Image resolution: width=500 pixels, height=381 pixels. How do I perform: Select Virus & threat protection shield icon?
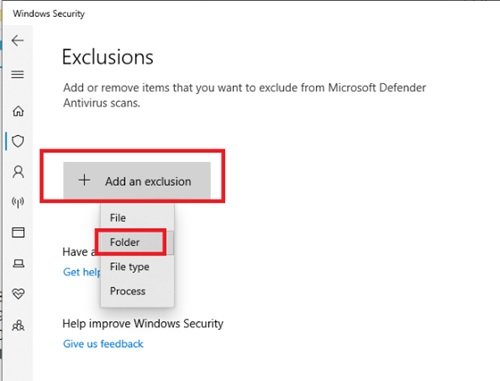pos(18,141)
